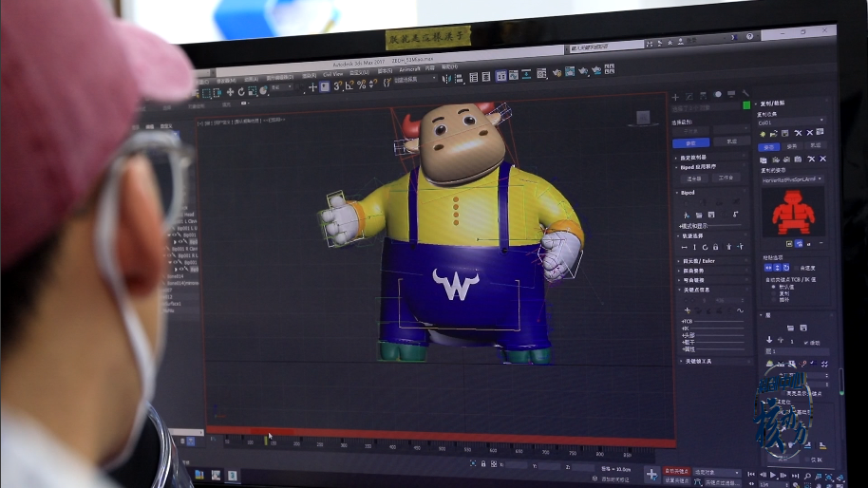
Task: Open Render Setup teapot icon
Action: tap(557, 73)
